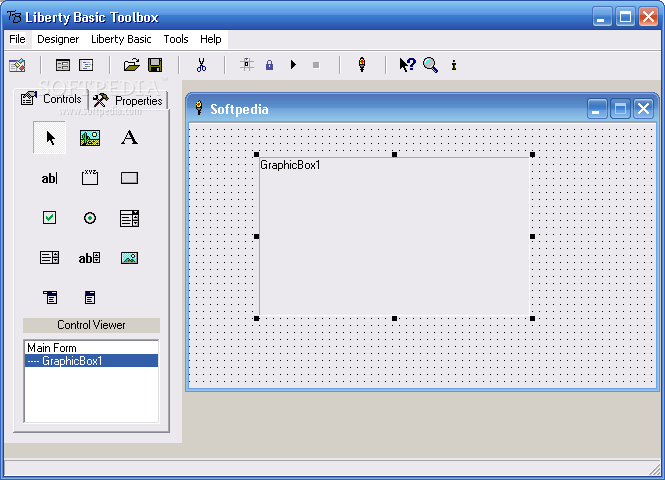Select the listbox with scrollbar control

[x=129, y=218]
